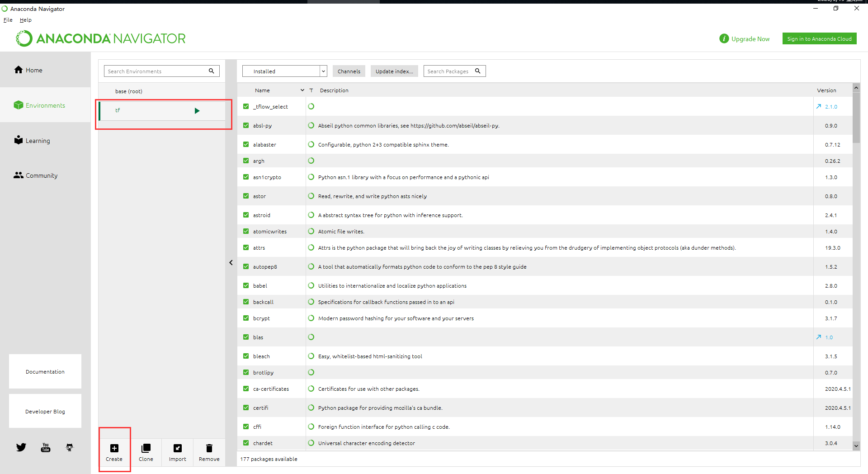Click the Clone environment icon
Screen dimensions: 868x474
coord(146,448)
